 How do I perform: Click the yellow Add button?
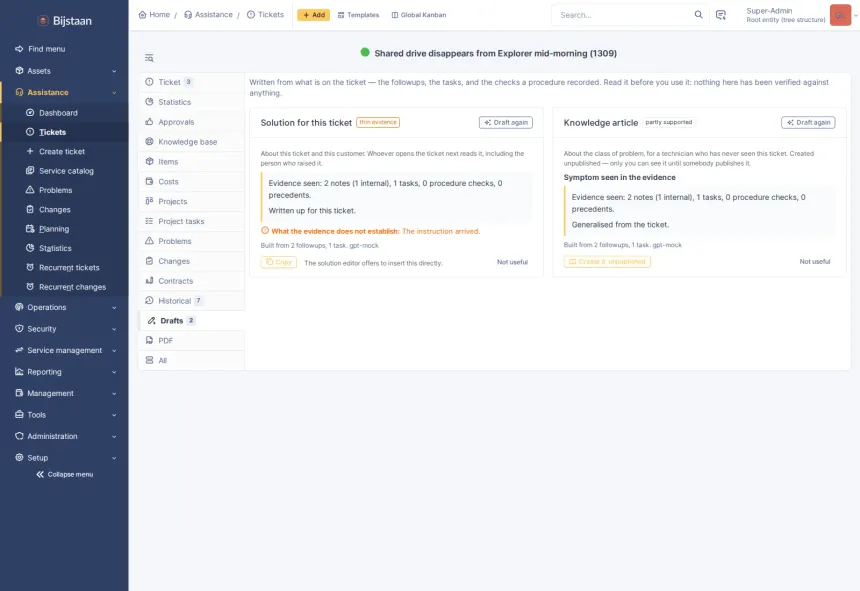point(314,15)
